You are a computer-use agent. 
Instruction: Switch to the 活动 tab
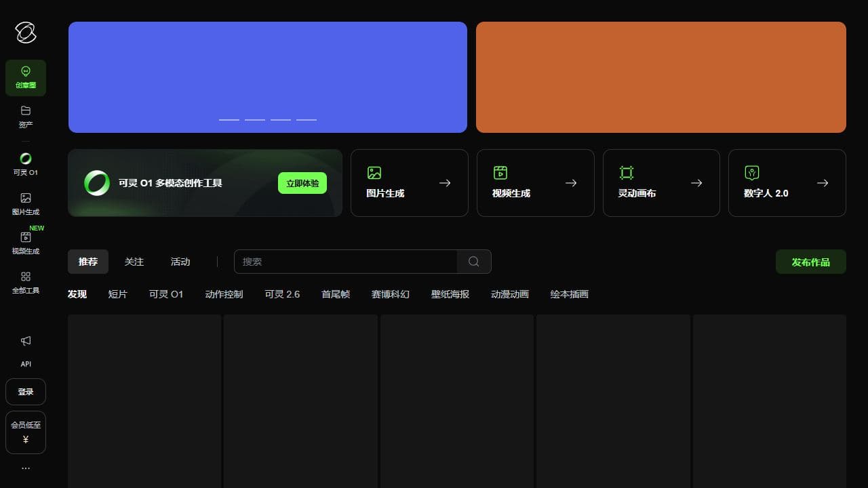point(180,262)
